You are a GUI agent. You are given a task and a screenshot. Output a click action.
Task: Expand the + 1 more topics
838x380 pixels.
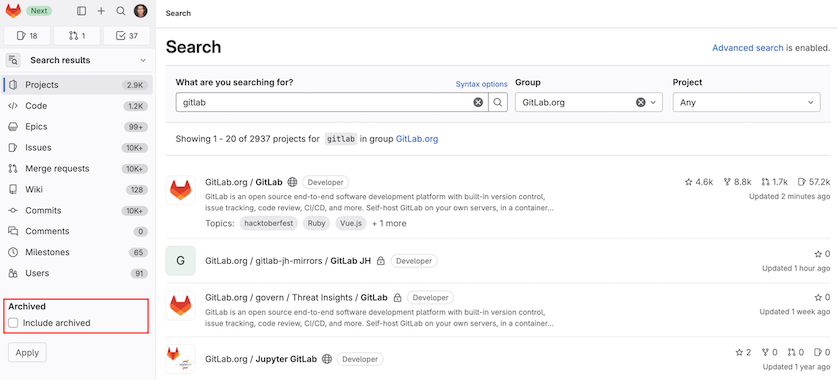[x=389, y=223]
